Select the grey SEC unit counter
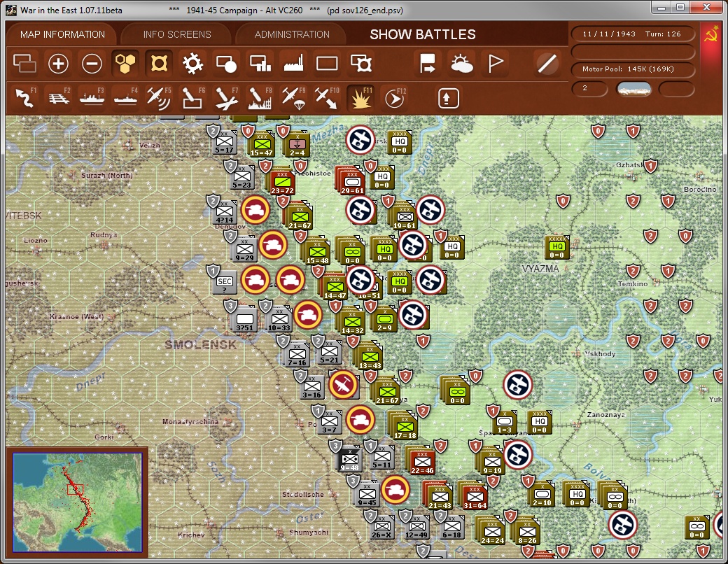This screenshot has width=728, height=564. tap(224, 282)
